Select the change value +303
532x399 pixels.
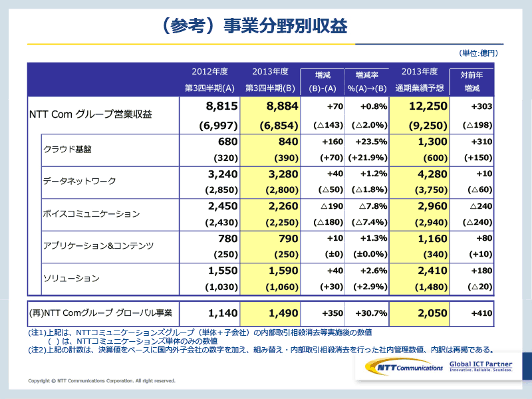481,106
